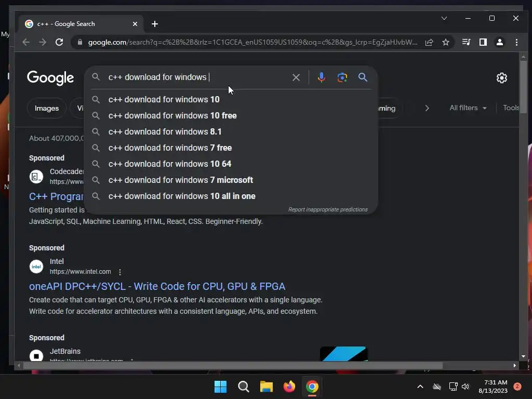This screenshot has height=399, width=532.
Task: Click the JetBrains ad thumbnail image
Action: (x=344, y=353)
